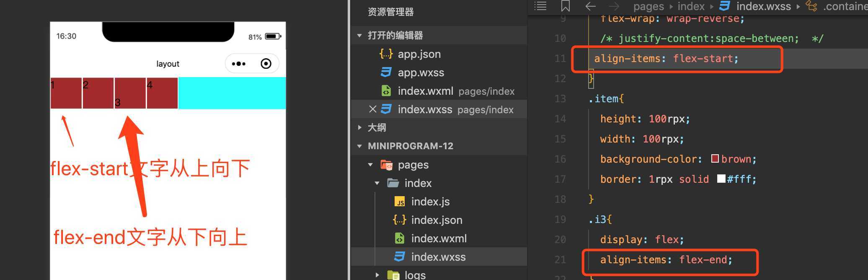Click the index breadcrumb segment
Viewport: 868px width, 280px height.
[x=691, y=6]
